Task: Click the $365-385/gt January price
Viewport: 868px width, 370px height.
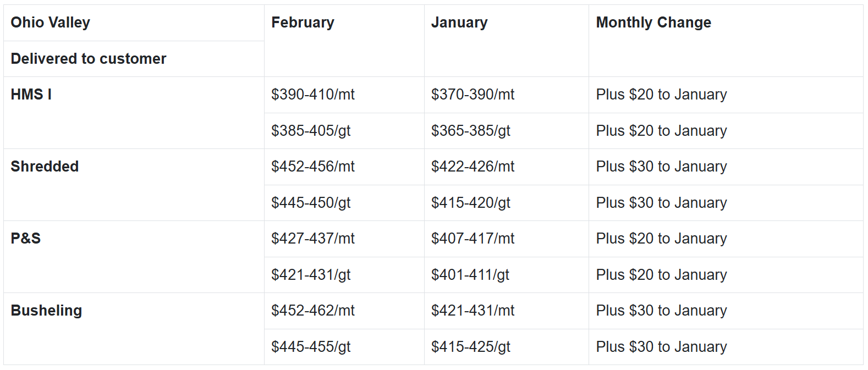Action: click(471, 131)
